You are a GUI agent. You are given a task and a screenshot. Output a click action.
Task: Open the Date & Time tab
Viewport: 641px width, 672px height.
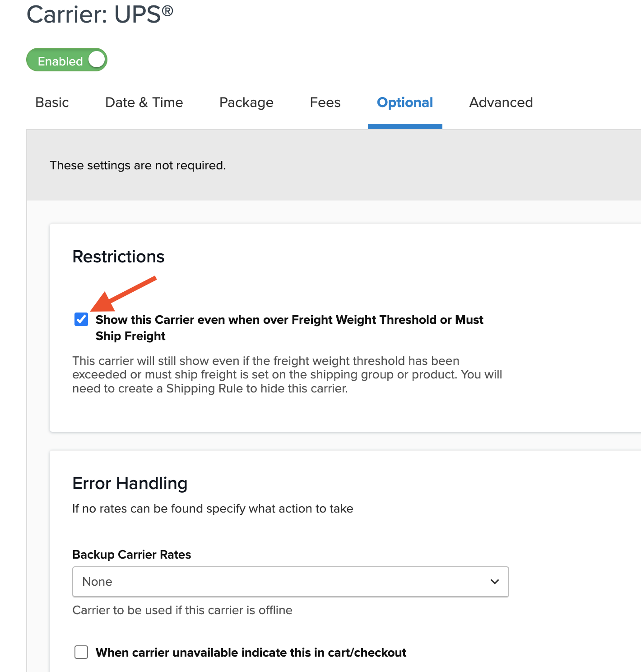[144, 103]
